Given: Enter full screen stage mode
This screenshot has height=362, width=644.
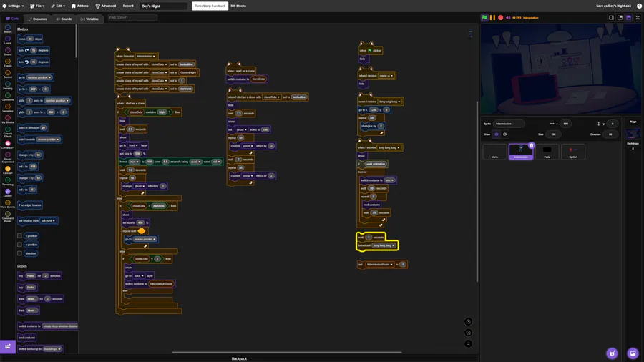Looking at the screenshot, I should pos(638,18).
